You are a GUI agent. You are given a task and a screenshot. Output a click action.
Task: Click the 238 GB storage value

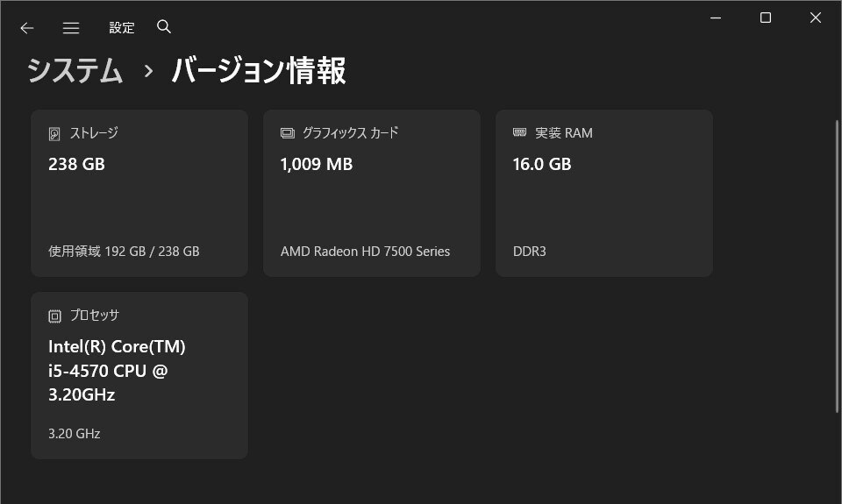[x=77, y=164]
